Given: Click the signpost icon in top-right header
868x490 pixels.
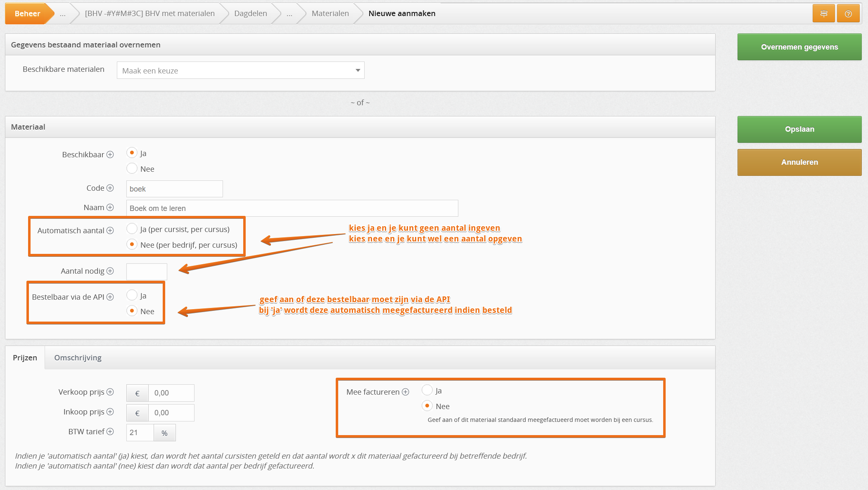Looking at the screenshot, I should tap(823, 14).
